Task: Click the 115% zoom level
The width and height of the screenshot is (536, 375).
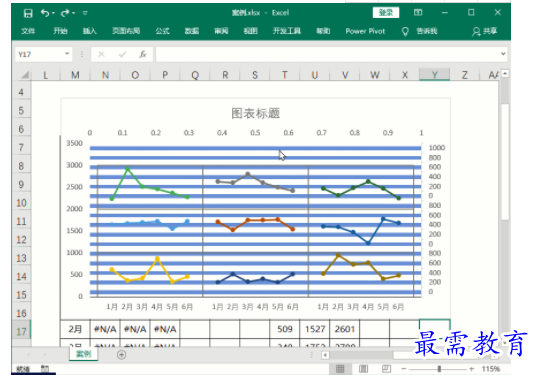Action: coord(491,369)
